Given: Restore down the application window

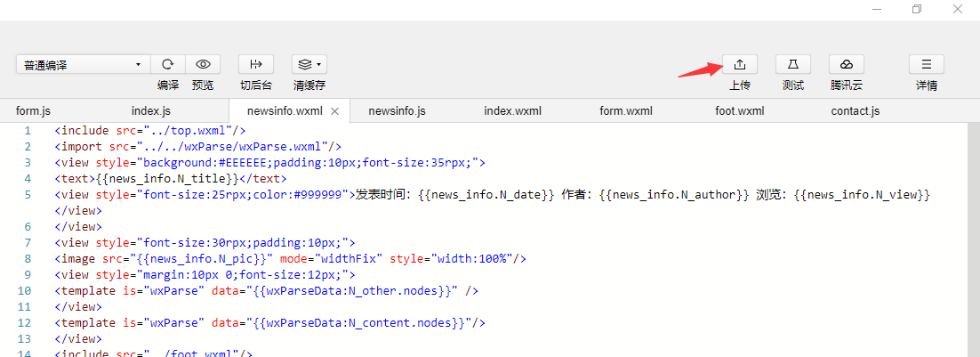Looking at the screenshot, I should point(916,9).
